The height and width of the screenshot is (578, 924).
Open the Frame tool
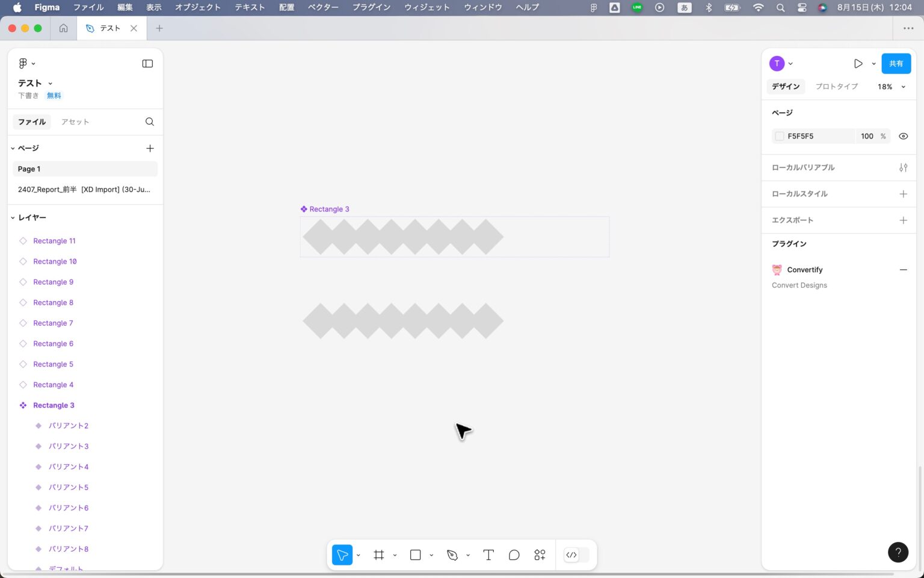click(378, 555)
